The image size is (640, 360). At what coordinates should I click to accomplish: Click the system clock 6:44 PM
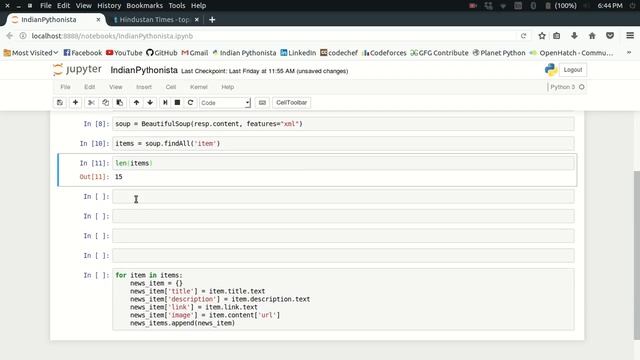pyautogui.click(x=610, y=6)
